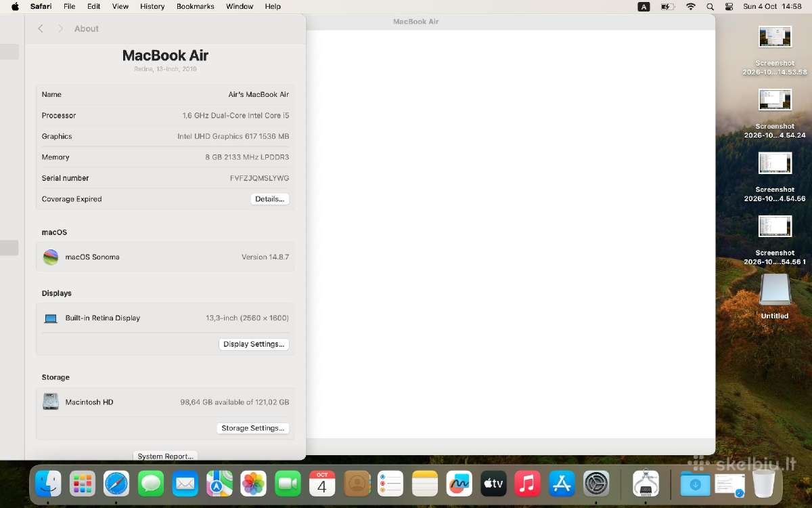Viewport: 812px width, 508px height.
Task: Open the Bookmarks menu
Action: [x=196, y=6]
